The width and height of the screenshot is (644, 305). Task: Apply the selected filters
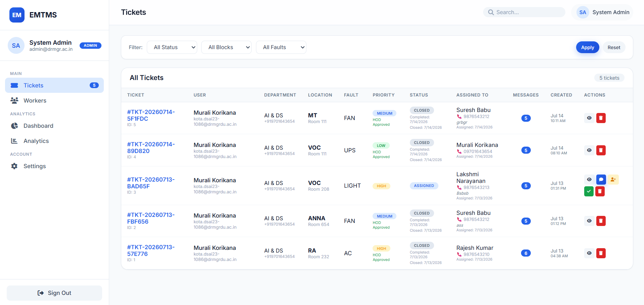pos(588,47)
